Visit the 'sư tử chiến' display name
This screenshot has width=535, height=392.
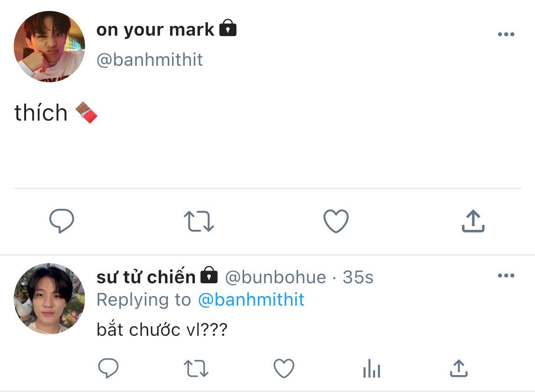146,276
